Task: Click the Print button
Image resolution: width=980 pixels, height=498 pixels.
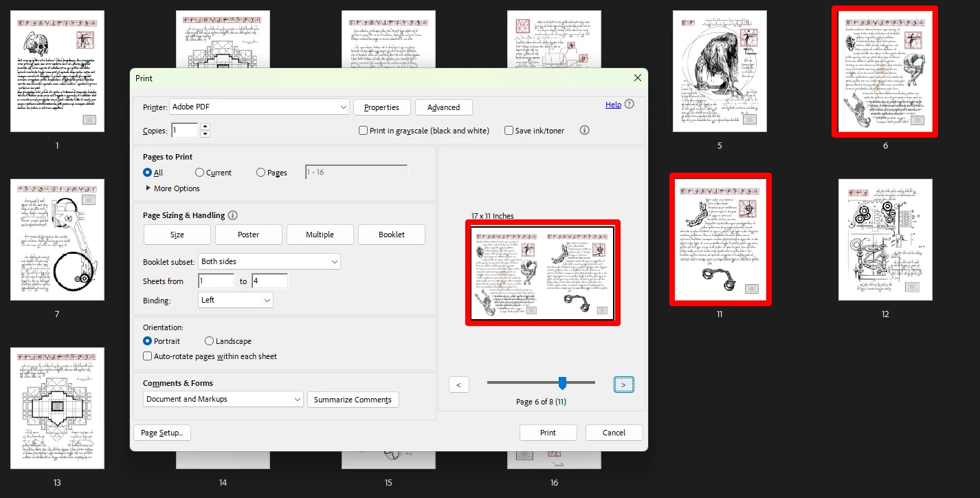Action: pos(548,433)
